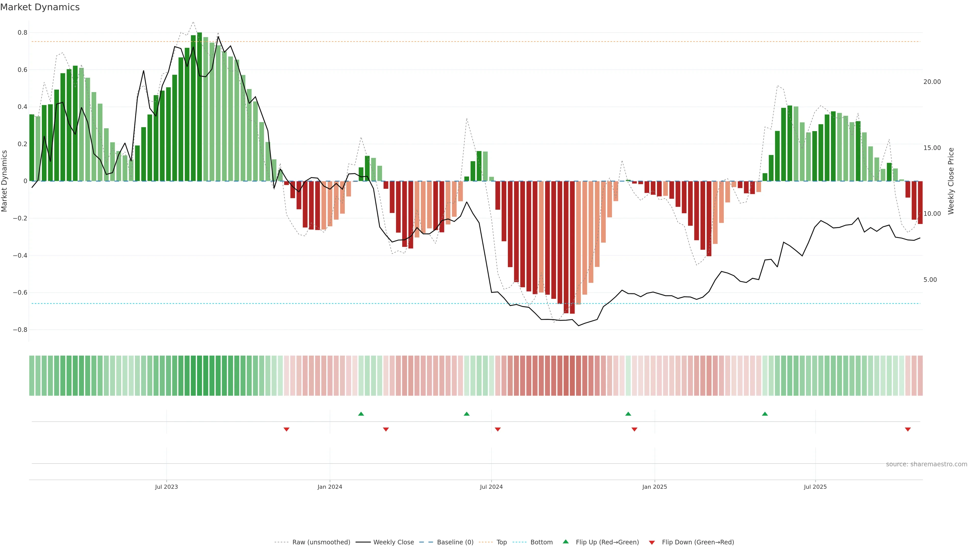Click the first green flip-up triangle marker
980x551 pixels.
coord(361,414)
